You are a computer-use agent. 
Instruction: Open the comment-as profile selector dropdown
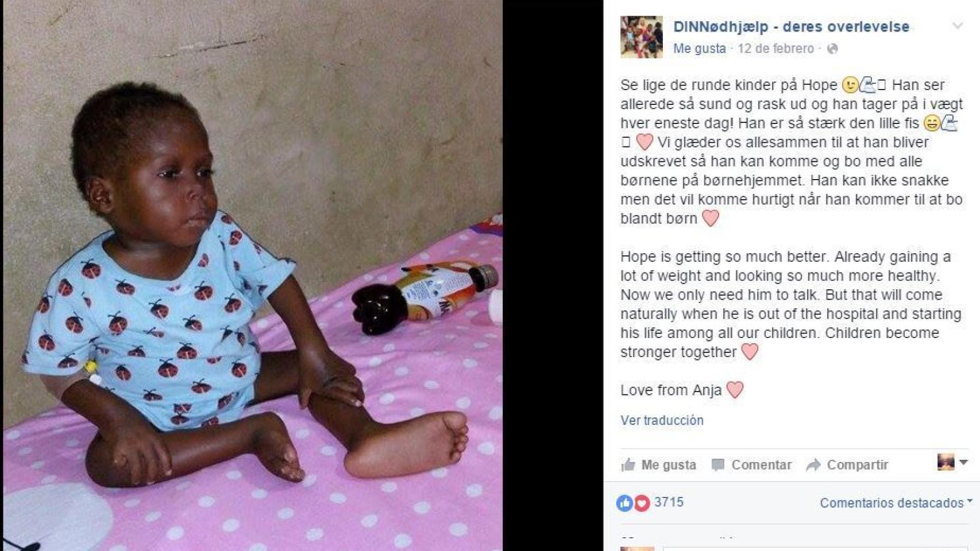click(952, 462)
